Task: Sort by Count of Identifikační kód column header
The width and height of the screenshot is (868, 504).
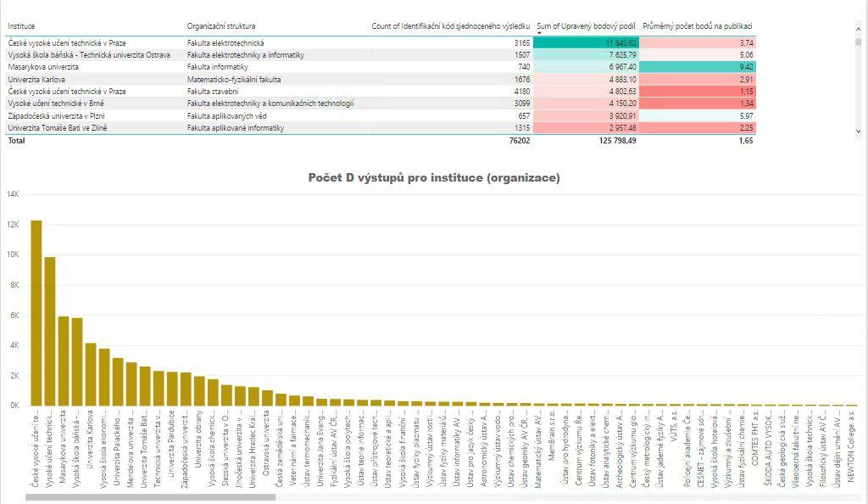Action: (x=451, y=26)
